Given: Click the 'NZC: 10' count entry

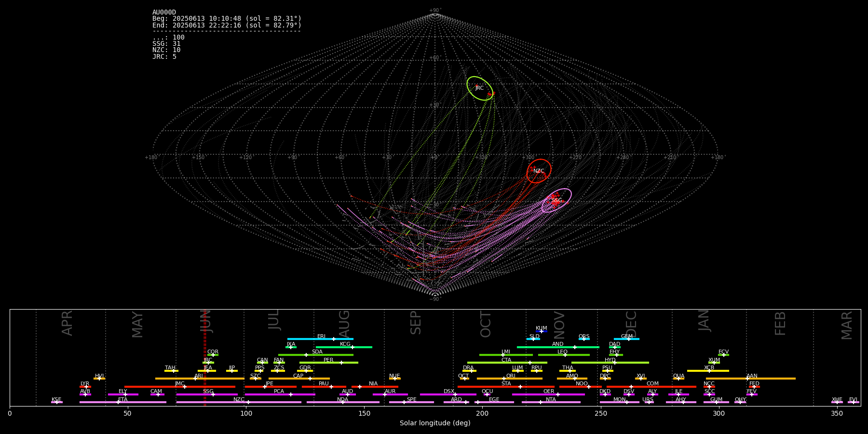Looking at the screenshot, I should [166, 50].
